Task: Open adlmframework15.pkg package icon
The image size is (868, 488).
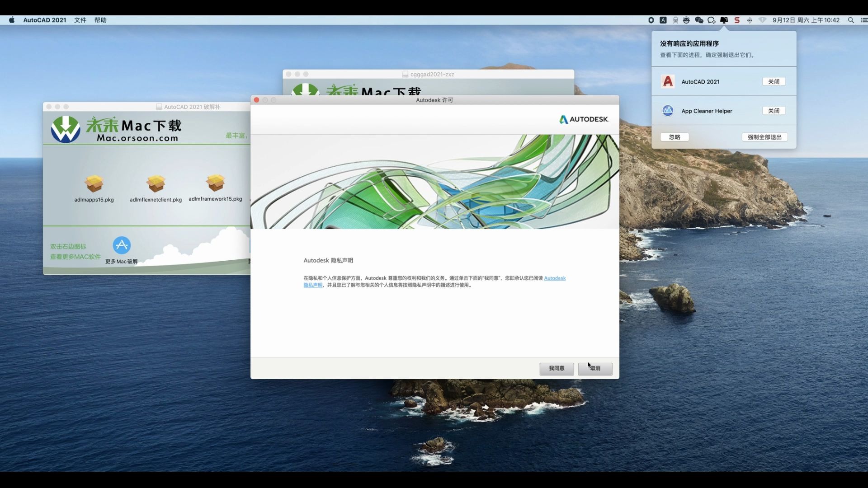Action: (x=215, y=183)
